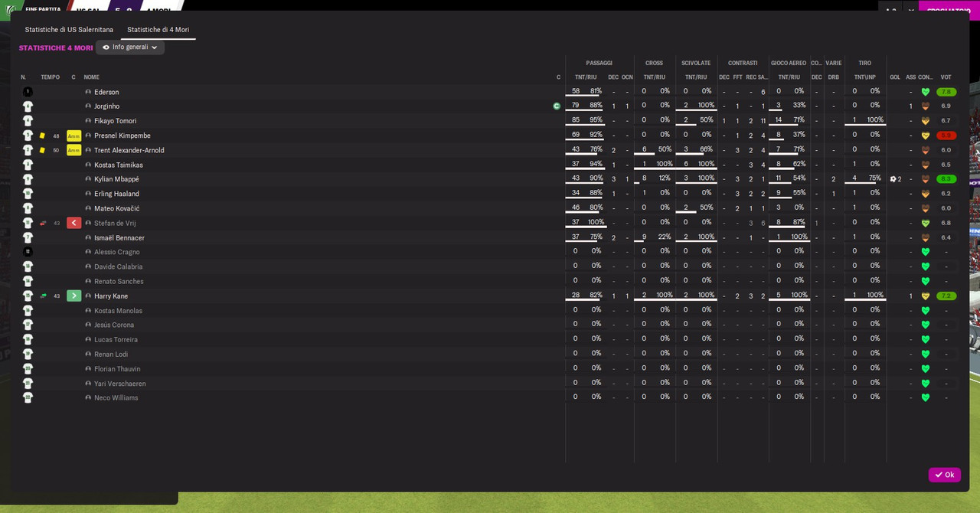Viewport: 980px width, 513px height.
Task: Click the captain badge next to Jorginho
Action: click(x=557, y=106)
